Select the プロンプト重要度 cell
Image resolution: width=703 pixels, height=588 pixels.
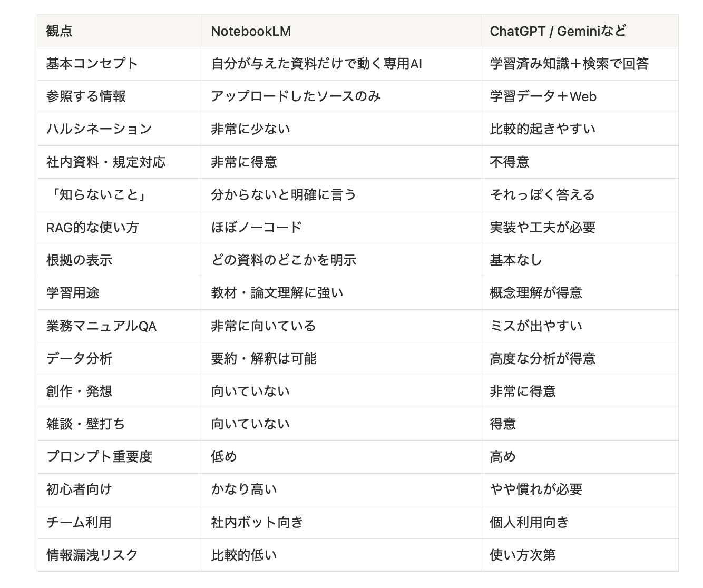point(99,456)
